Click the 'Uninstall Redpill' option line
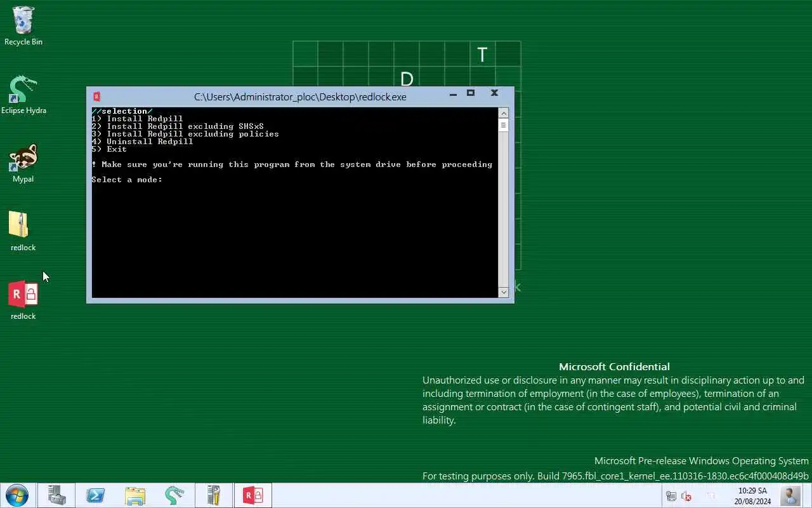812x508 pixels. coord(142,142)
